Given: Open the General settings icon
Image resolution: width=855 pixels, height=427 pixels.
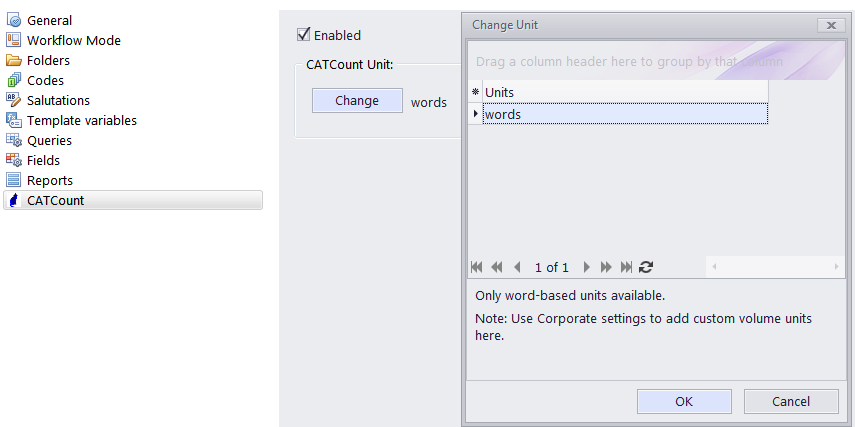Looking at the screenshot, I should pyautogui.click(x=14, y=20).
